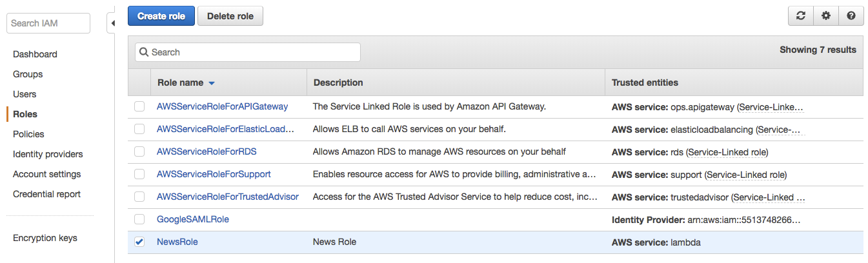Open Users in the sidebar
The width and height of the screenshot is (868, 263).
click(25, 94)
